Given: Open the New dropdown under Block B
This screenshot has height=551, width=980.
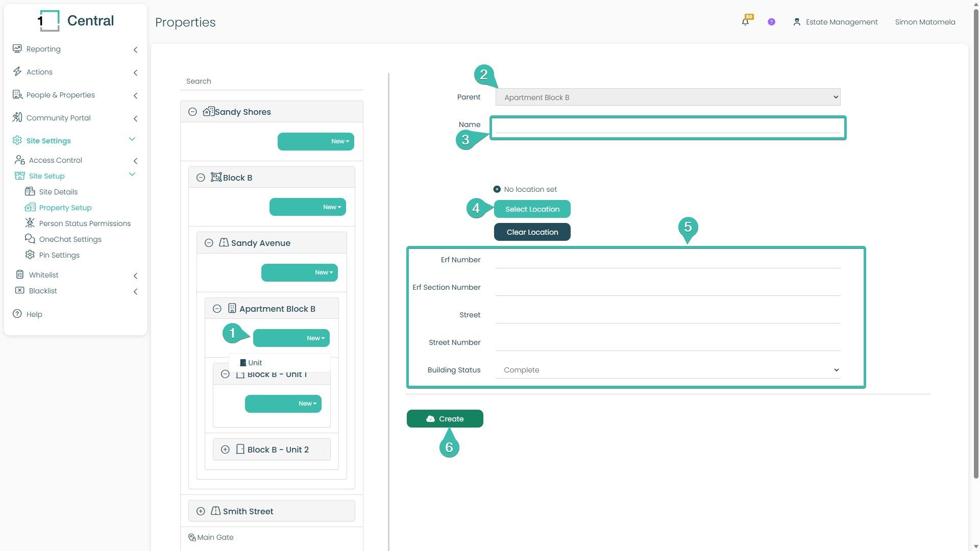Looking at the screenshot, I should (308, 207).
